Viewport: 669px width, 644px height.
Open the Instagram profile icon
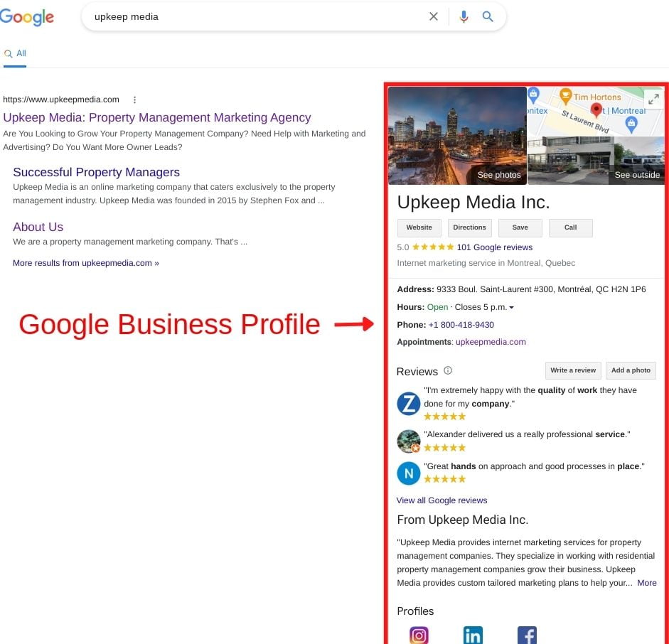(419, 635)
